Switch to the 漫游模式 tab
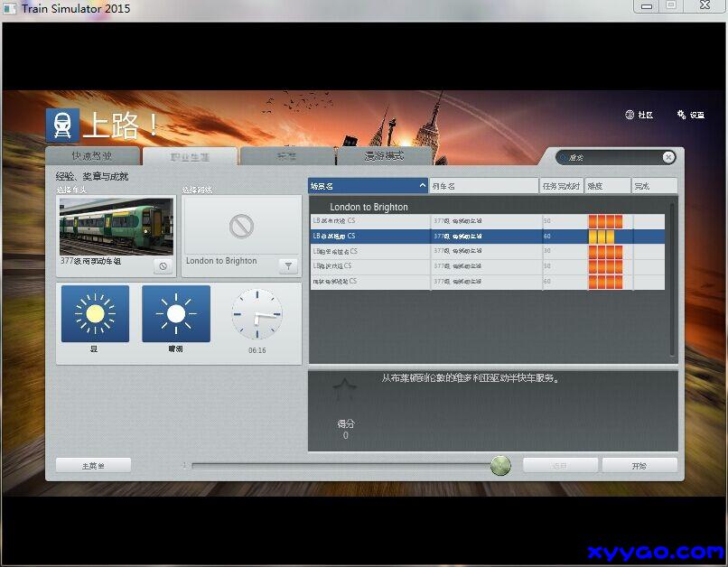Screen dimensions: 728x567 pos(384,156)
